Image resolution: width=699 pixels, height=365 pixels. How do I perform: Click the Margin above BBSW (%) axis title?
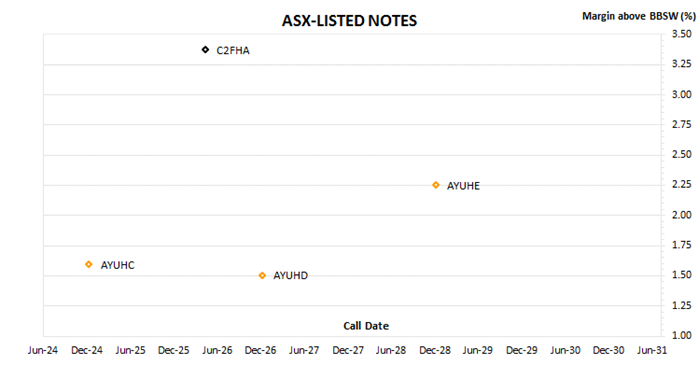point(639,16)
